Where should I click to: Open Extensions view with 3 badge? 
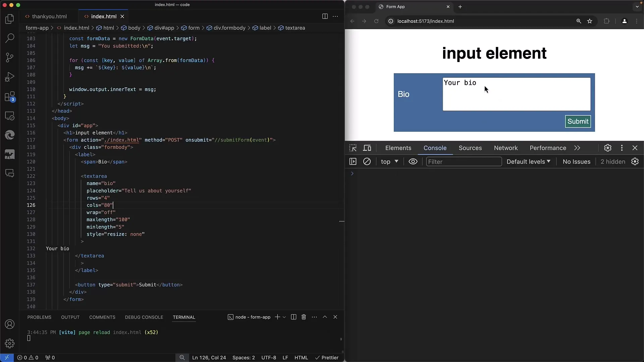tap(10, 97)
